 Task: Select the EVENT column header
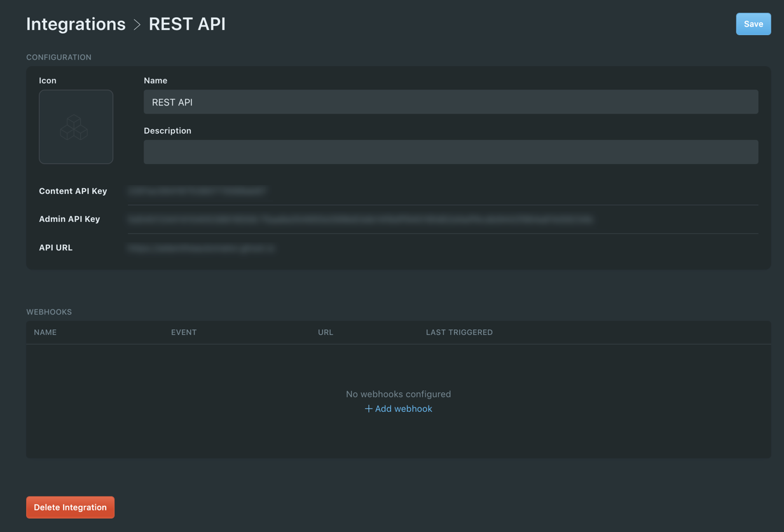(x=184, y=332)
